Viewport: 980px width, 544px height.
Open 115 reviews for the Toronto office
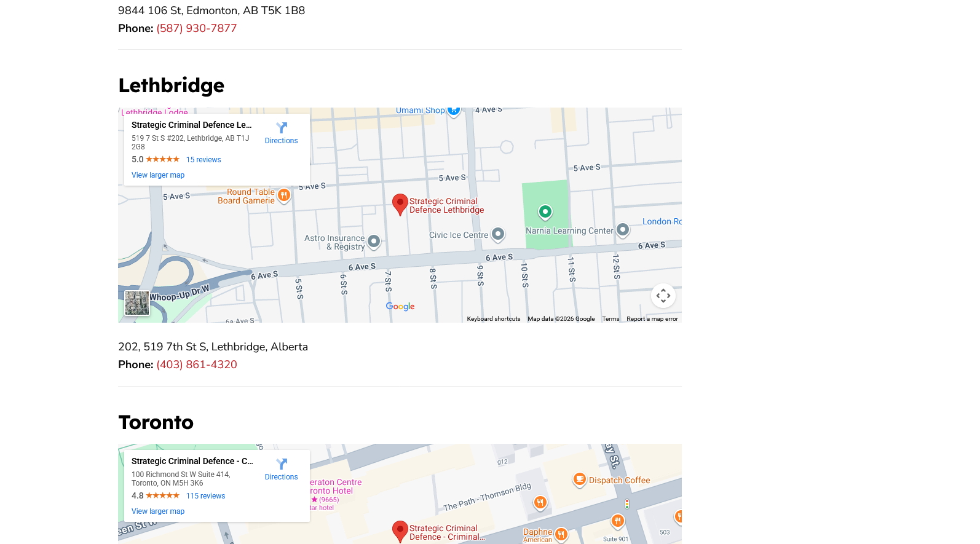[x=205, y=496]
